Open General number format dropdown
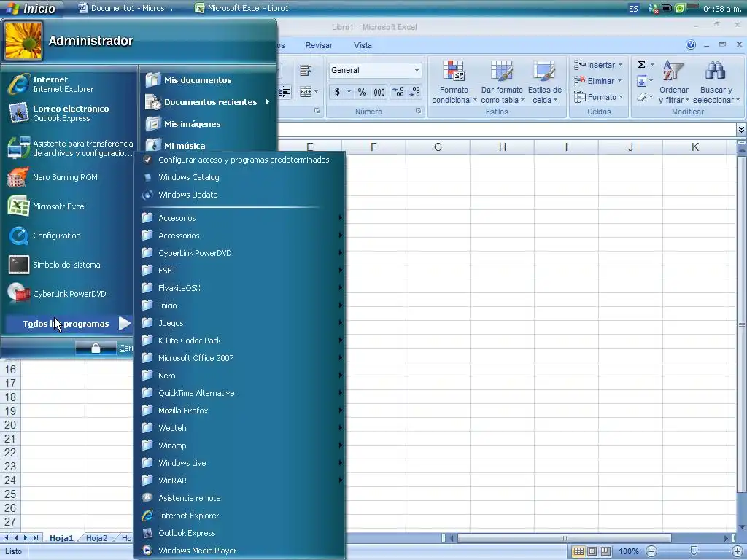Viewport: 747px width, 560px height. 417,70
